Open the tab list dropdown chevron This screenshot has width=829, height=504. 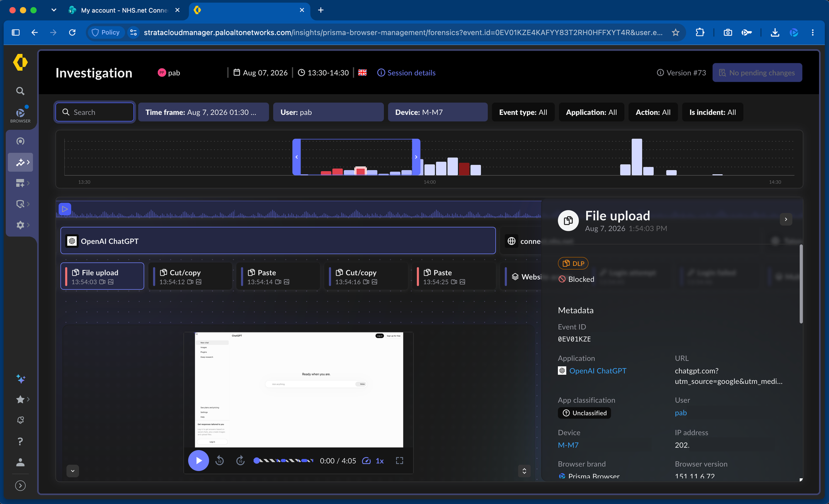54,10
